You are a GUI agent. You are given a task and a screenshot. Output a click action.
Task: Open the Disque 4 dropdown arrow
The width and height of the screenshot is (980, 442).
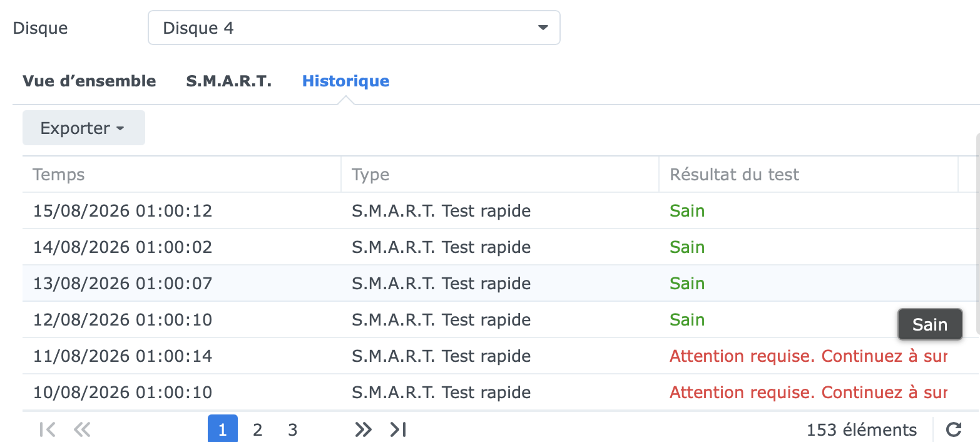(x=543, y=28)
